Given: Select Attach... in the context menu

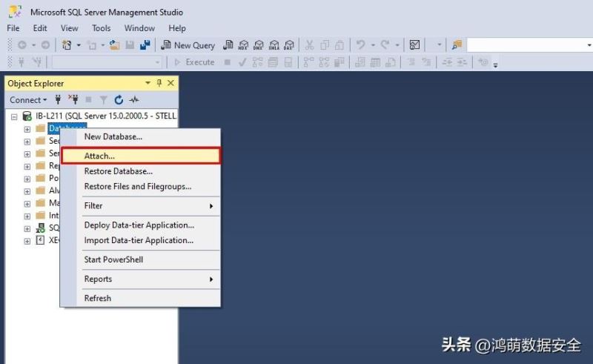Looking at the screenshot, I should (141, 156).
